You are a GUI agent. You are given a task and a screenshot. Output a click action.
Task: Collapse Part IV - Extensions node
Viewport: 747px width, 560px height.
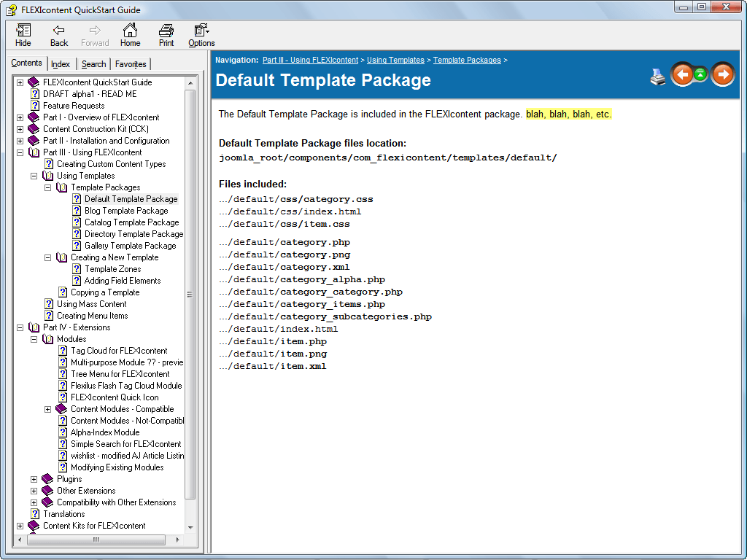click(20, 327)
